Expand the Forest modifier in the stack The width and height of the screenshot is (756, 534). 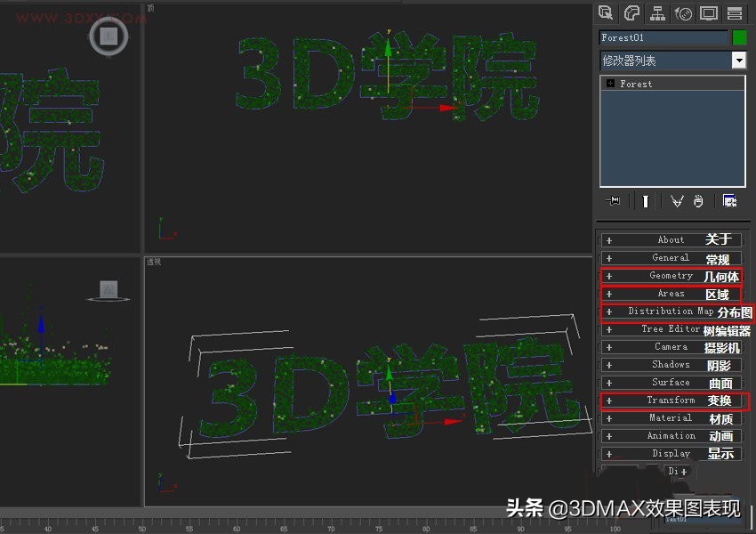pos(608,83)
